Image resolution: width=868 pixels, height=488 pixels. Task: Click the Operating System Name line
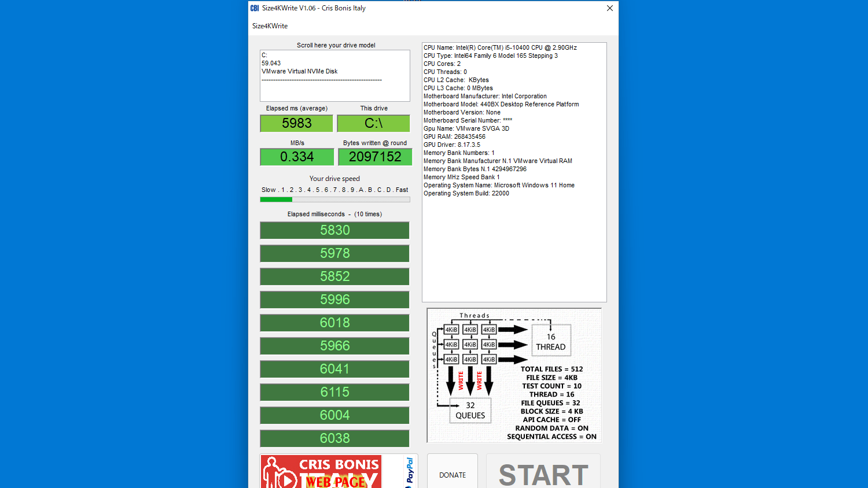(x=499, y=185)
